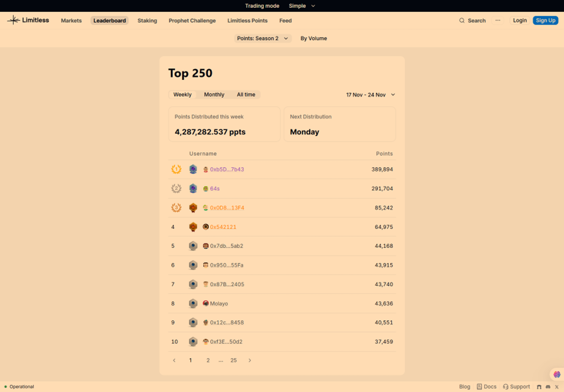The width and height of the screenshot is (564, 392).
Task: Select the By Volume option
Action: coord(313,38)
